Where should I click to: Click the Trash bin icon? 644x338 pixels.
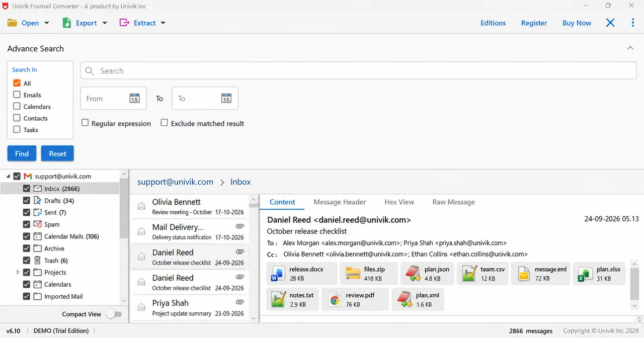[37, 260]
